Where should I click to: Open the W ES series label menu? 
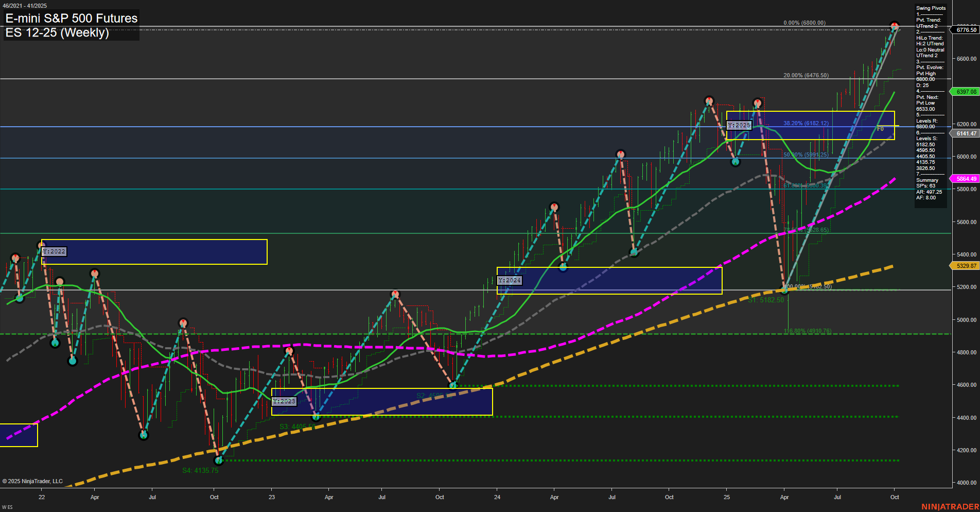coord(7,506)
